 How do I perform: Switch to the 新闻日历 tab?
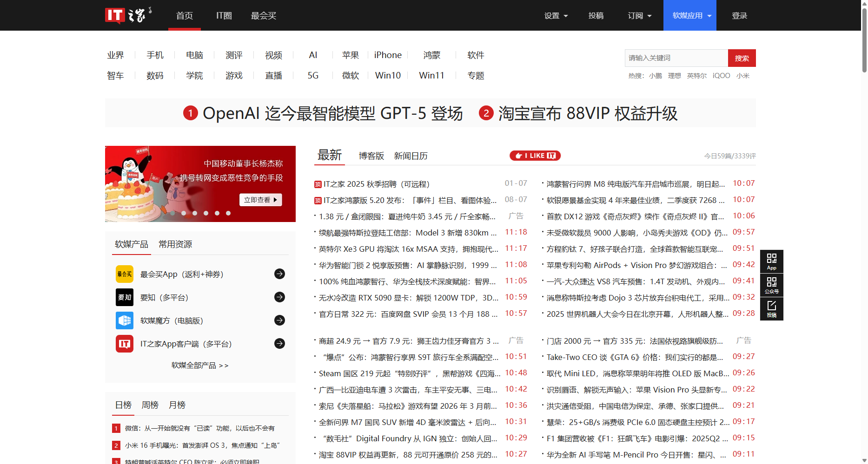pyautogui.click(x=411, y=156)
